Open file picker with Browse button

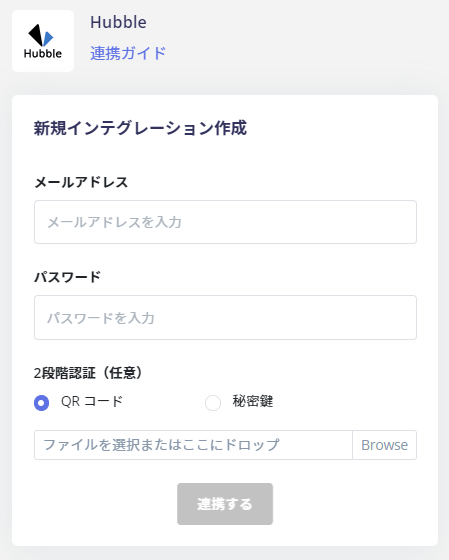(x=384, y=445)
